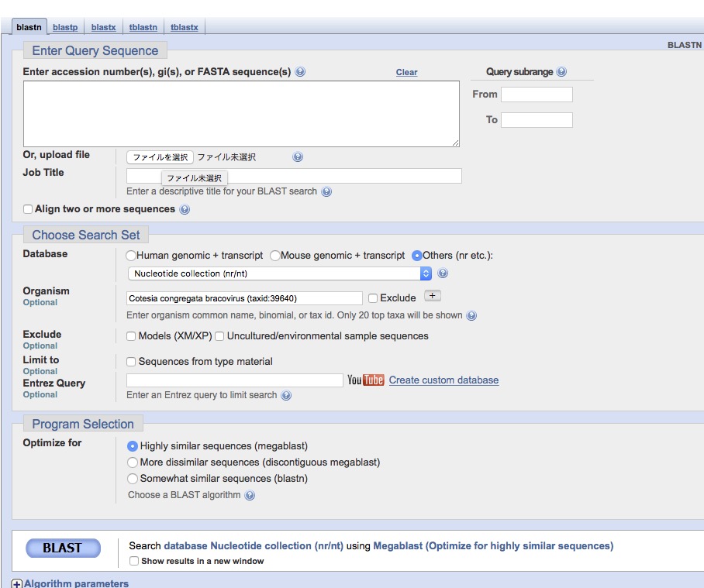Select Others (nr etc.) database option
Viewport: 704px width, 588px height.
416,256
